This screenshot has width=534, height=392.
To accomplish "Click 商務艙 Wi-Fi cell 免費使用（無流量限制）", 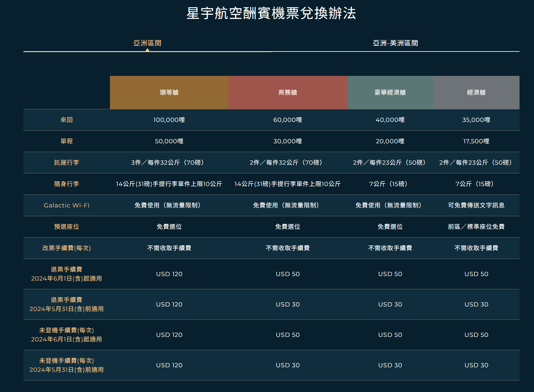I will point(288,205).
